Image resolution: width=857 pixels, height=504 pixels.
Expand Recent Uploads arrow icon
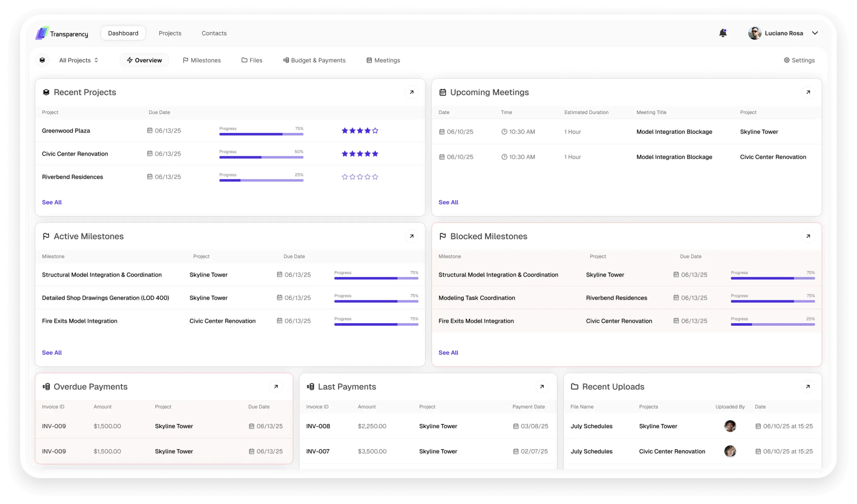click(x=808, y=387)
